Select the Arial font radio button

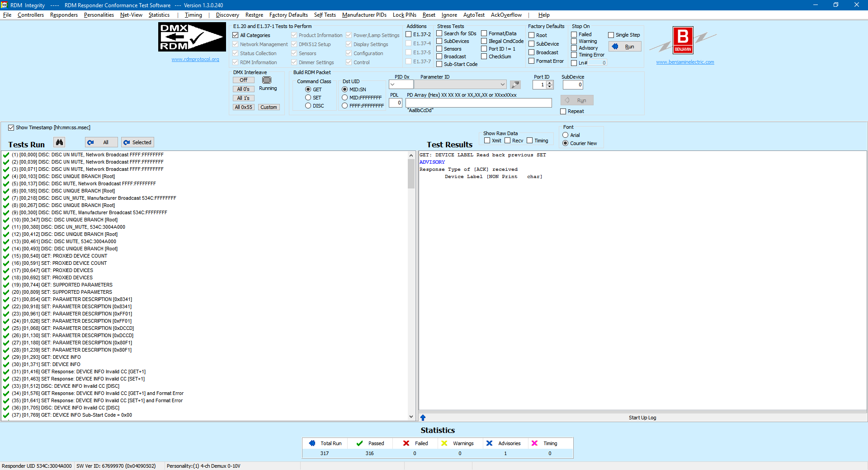[565, 135]
